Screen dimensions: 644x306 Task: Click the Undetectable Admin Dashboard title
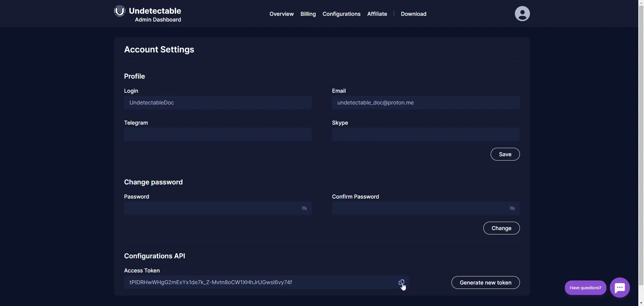pyautogui.click(x=155, y=15)
